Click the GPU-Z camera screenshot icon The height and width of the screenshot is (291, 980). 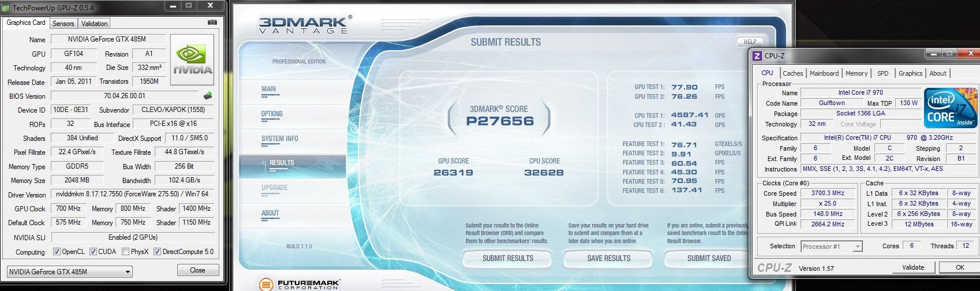[x=212, y=23]
